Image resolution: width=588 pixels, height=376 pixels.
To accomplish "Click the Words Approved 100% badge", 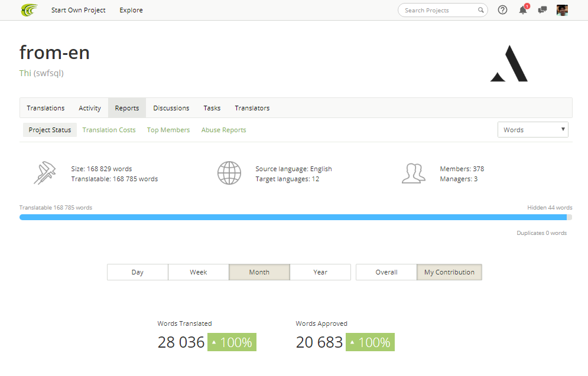I will (x=370, y=342).
